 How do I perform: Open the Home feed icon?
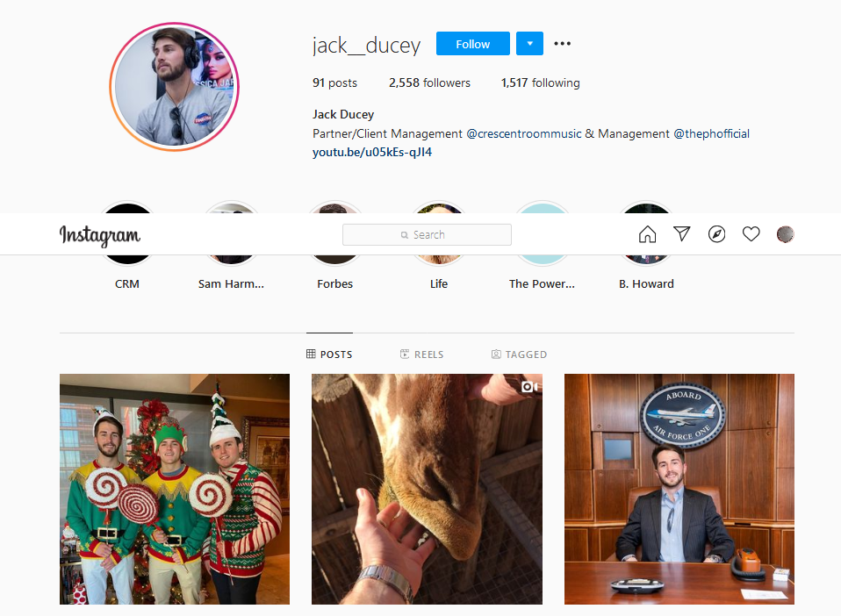(647, 234)
